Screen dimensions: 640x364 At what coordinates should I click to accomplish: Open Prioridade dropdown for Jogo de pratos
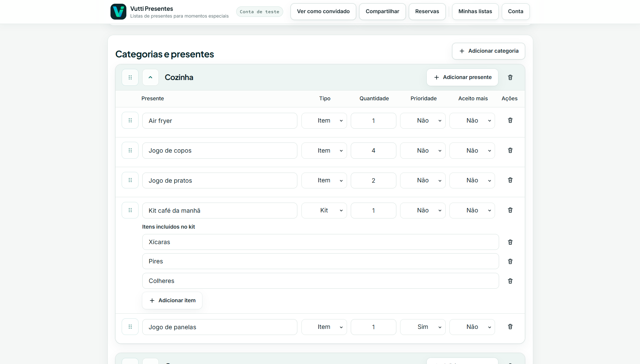pos(423,180)
